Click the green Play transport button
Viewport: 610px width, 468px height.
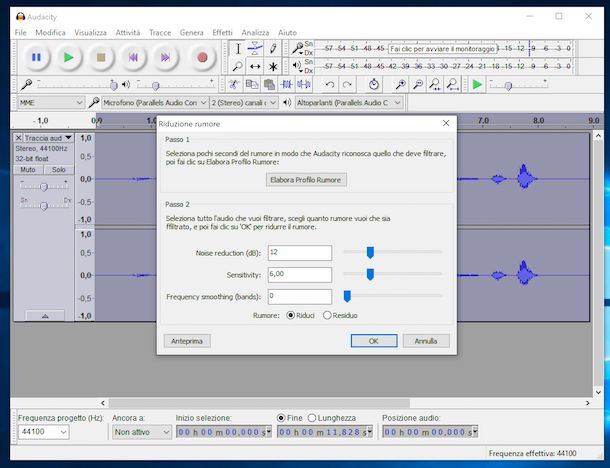click(x=69, y=57)
